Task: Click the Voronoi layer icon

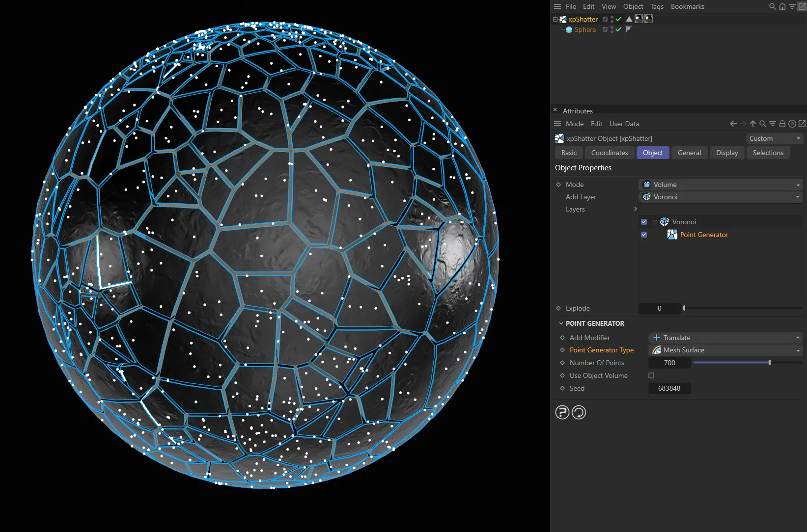Action: click(664, 221)
